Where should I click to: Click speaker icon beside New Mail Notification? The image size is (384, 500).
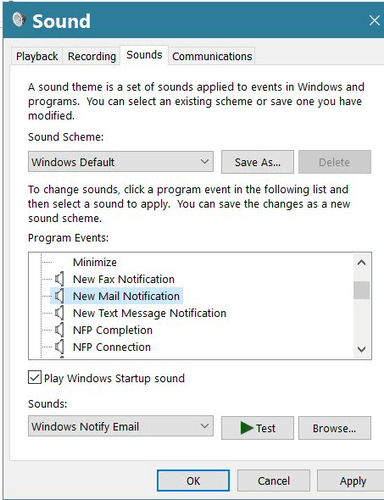pyautogui.click(x=59, y=296)
